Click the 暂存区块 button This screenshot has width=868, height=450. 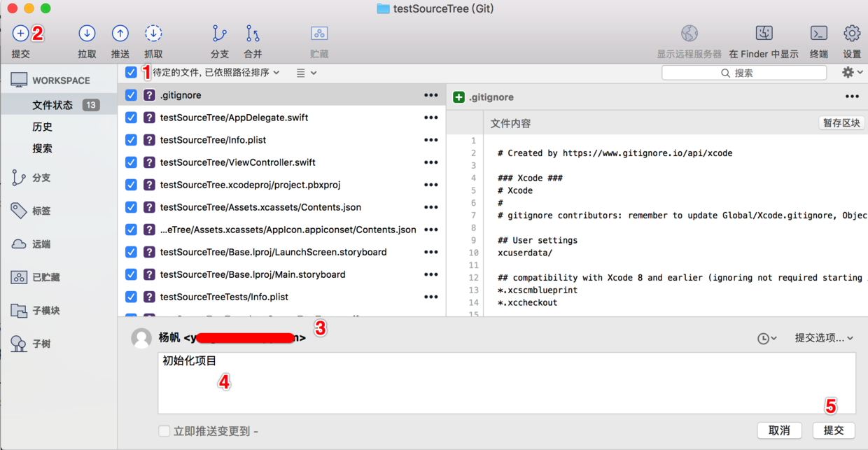point(841,123)
